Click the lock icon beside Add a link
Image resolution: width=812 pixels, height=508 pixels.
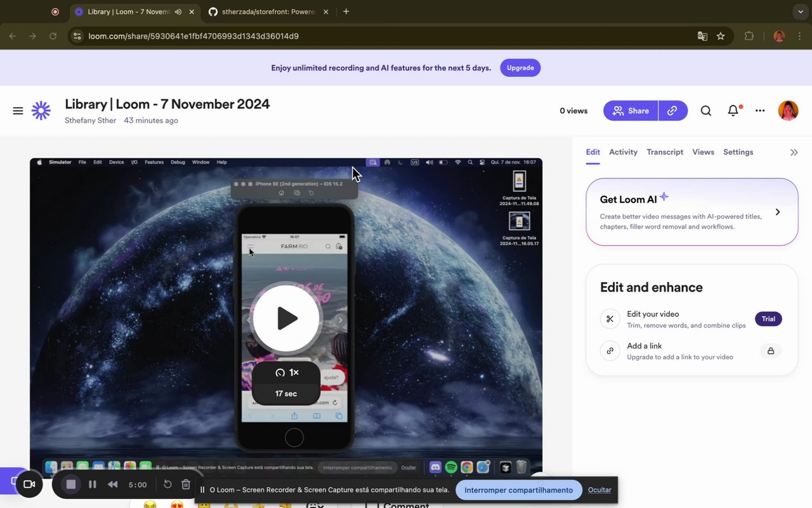[771, 351]
